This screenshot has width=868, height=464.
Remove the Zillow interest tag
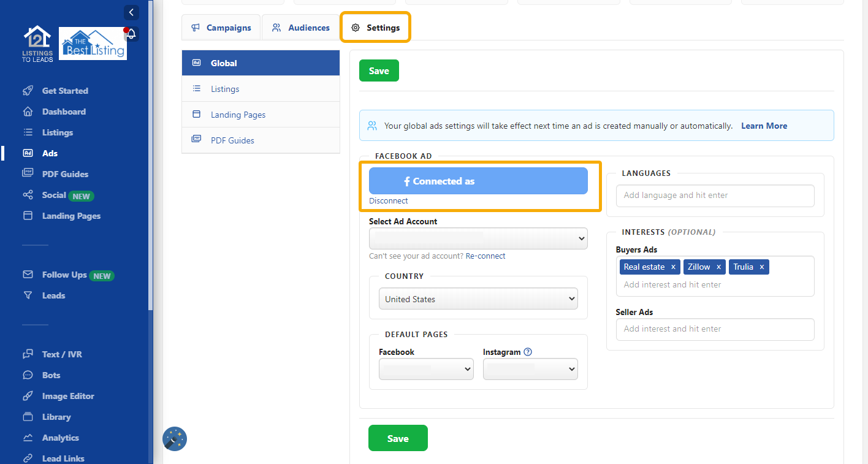(x=718, y=267)
